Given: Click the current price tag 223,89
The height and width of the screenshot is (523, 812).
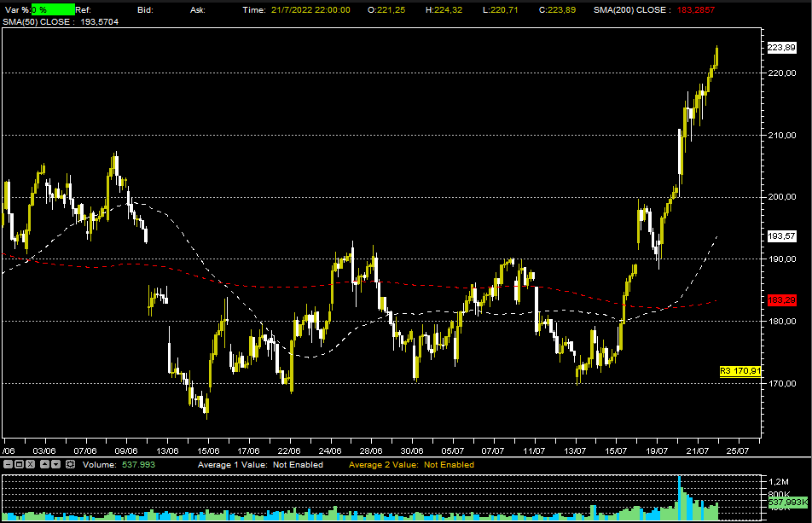Looking at the screenshot, I should coord(781,48).
